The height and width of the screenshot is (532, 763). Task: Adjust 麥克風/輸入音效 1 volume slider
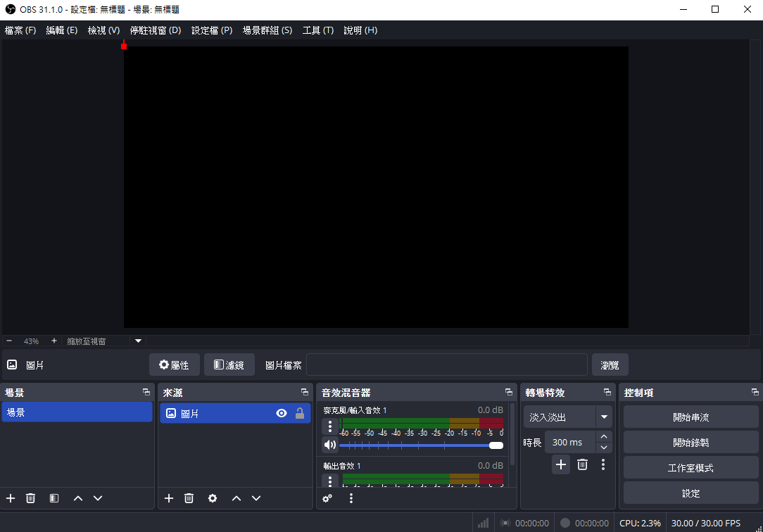coord(422,445)
